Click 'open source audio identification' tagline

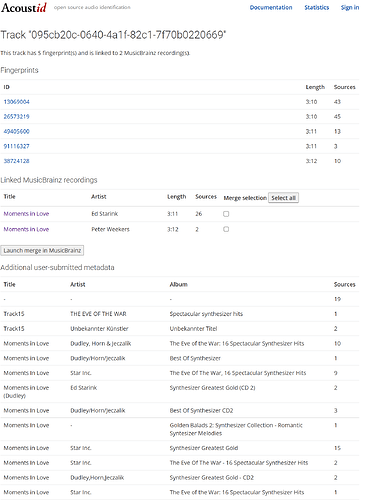point(92,7)
